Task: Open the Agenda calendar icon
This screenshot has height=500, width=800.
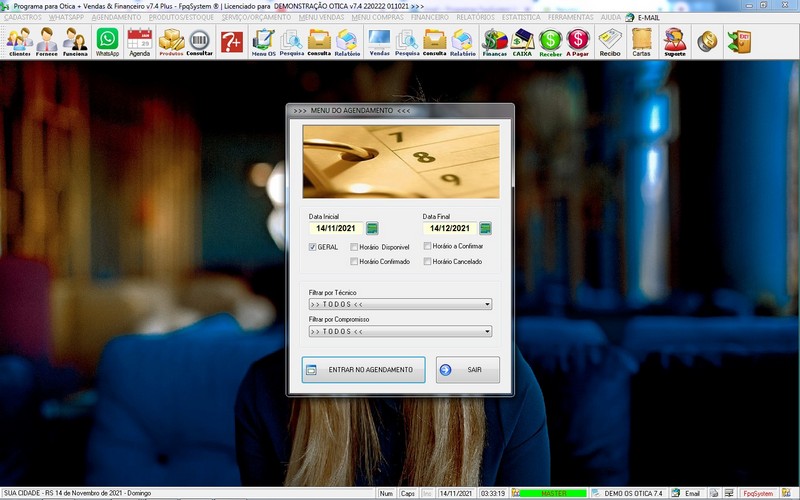Action: coord(139,42)
